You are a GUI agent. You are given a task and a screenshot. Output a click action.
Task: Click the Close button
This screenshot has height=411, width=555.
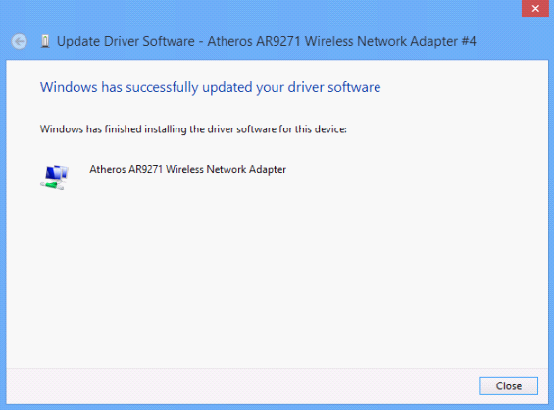(508, 386)
